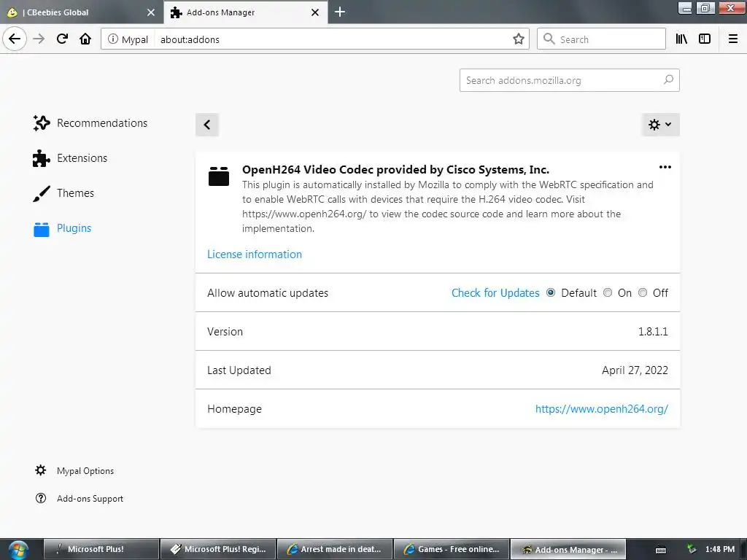Open the Library toolbar icon

tap(681, 39)
